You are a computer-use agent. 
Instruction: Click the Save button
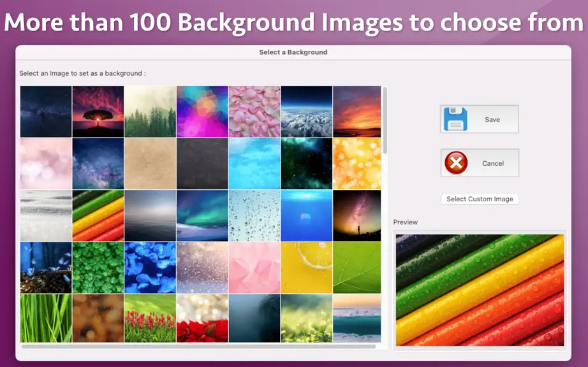coord(479,119)
